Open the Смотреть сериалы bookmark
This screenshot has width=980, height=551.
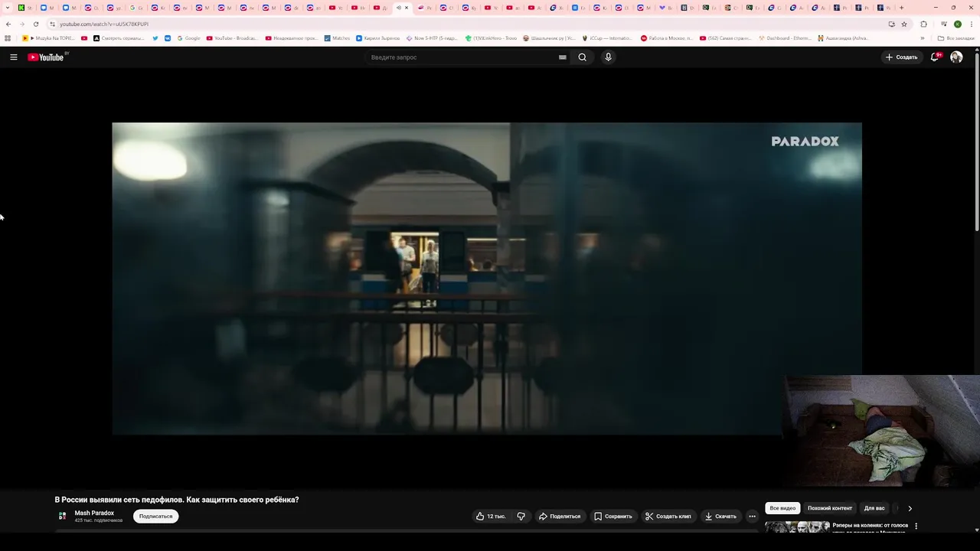(x=119, y=37)
